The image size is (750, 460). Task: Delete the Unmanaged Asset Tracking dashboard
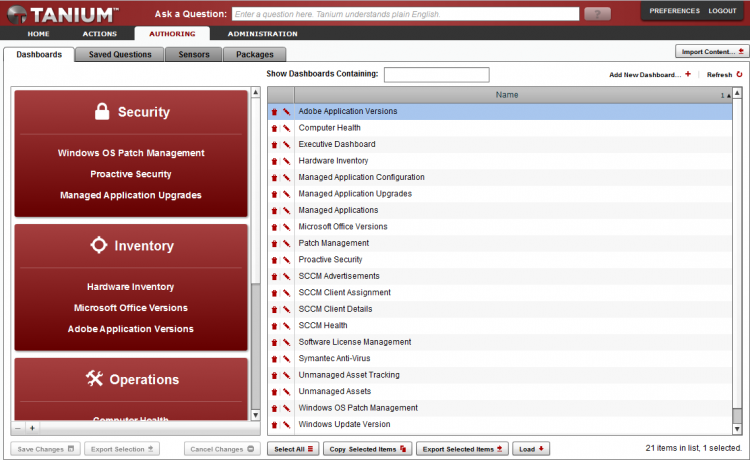click(275, 375)
